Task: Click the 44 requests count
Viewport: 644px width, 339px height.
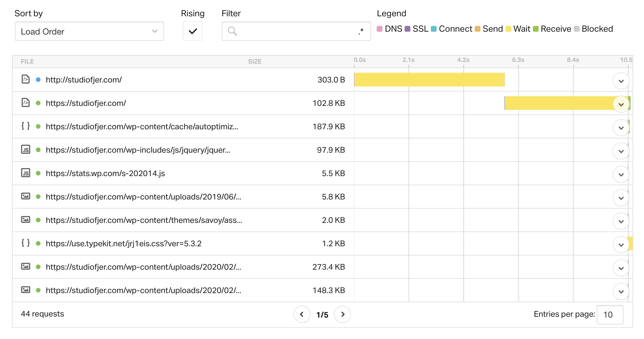Action: pos(42,314)
